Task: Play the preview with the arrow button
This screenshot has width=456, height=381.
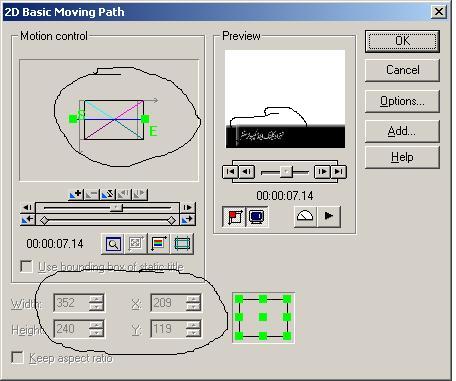Action: (x=329, y=216)
